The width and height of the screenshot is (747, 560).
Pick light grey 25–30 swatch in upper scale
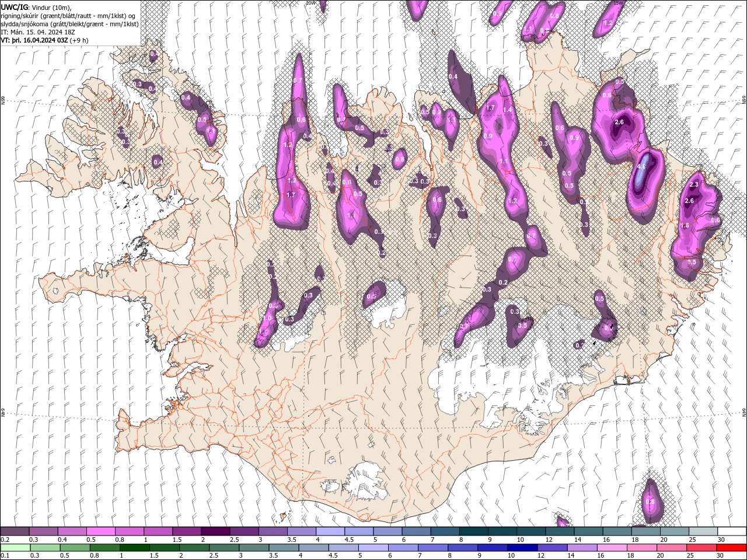[x=704, y=531]
